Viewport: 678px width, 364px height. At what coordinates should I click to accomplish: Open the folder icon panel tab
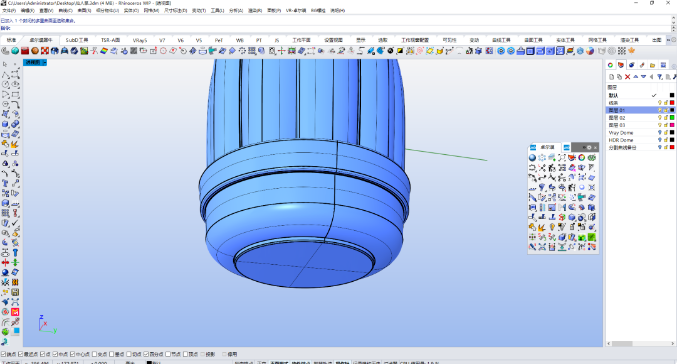click(x=652, y=65)
